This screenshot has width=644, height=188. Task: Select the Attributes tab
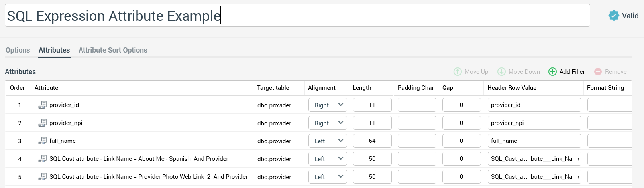coord(54,50)
